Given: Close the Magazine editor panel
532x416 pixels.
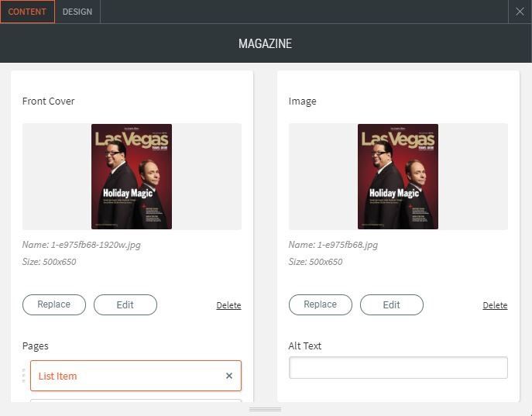Looking at the screenshot, I should click(x=520, y=12).
